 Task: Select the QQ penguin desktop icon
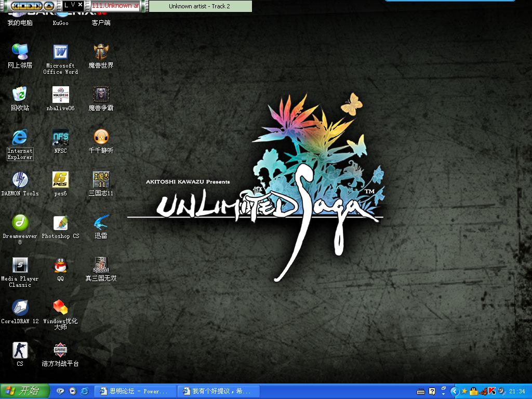point(60,270)
